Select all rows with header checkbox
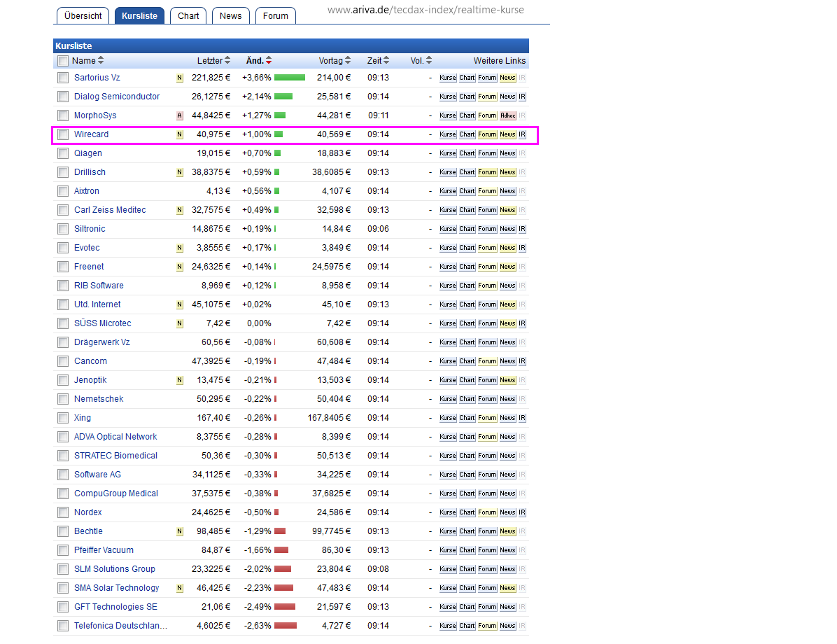 63,61
